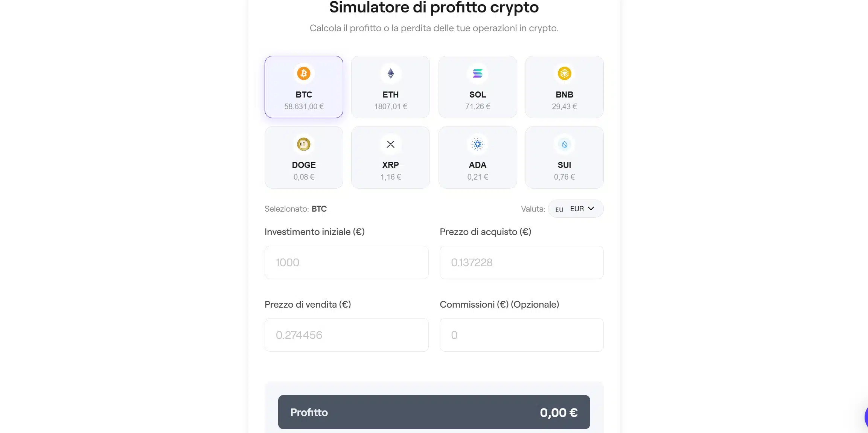Click the Prezzo di vendita input field
The width and height of the screenshot is (868, 433).
click(346, 335)
